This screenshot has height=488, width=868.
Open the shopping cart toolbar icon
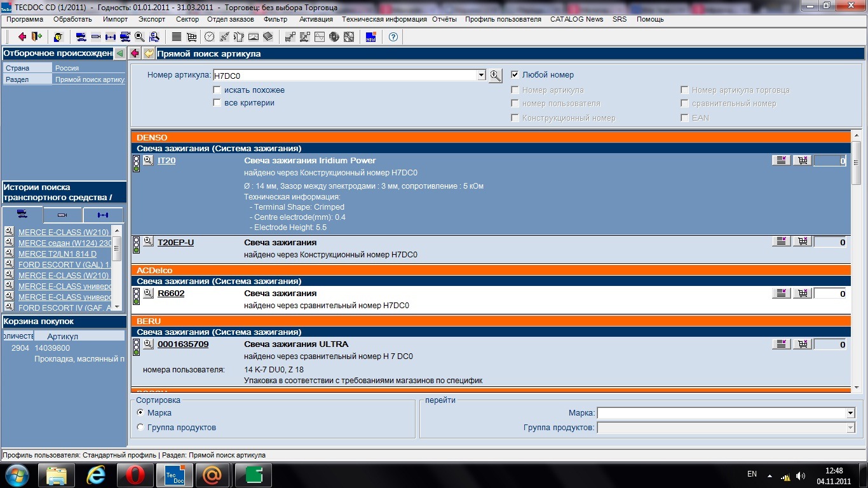[x=191, y=36]
